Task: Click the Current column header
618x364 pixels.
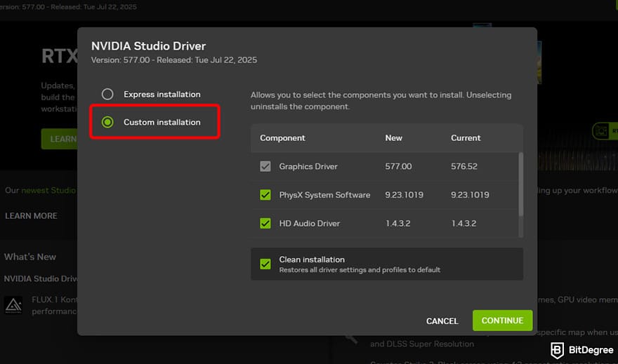Action: coord(466,137)
